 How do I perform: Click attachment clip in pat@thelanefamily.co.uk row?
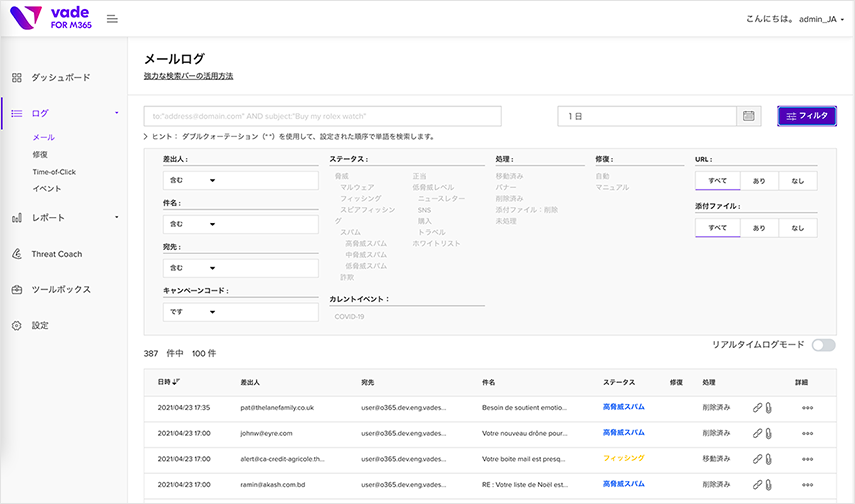[x=768, y=407]
